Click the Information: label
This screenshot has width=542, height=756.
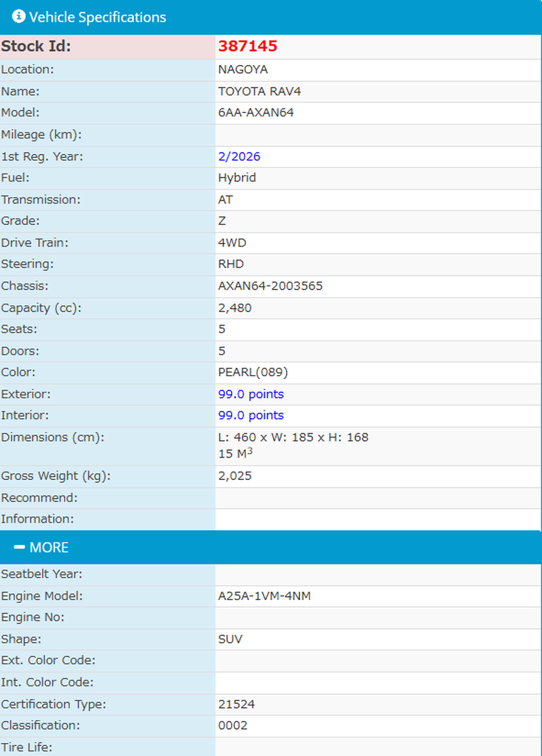(37, 519)
